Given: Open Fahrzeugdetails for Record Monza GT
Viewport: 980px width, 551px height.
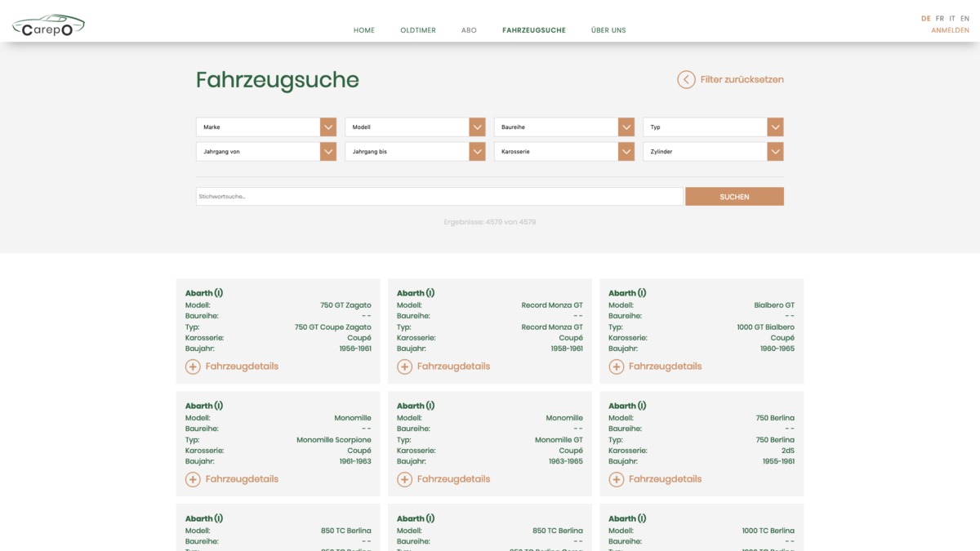Looking at the screenshot, I should click(x=453, y=367).
